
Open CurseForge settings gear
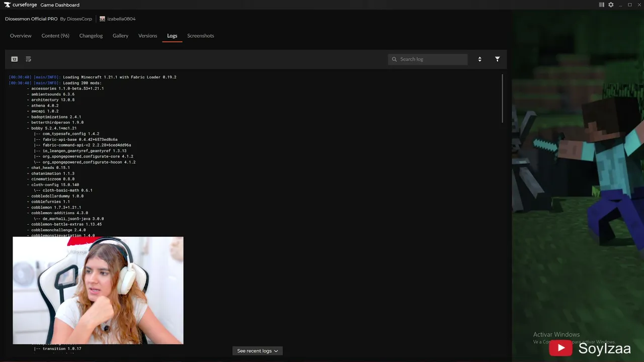tap(611, 5)
